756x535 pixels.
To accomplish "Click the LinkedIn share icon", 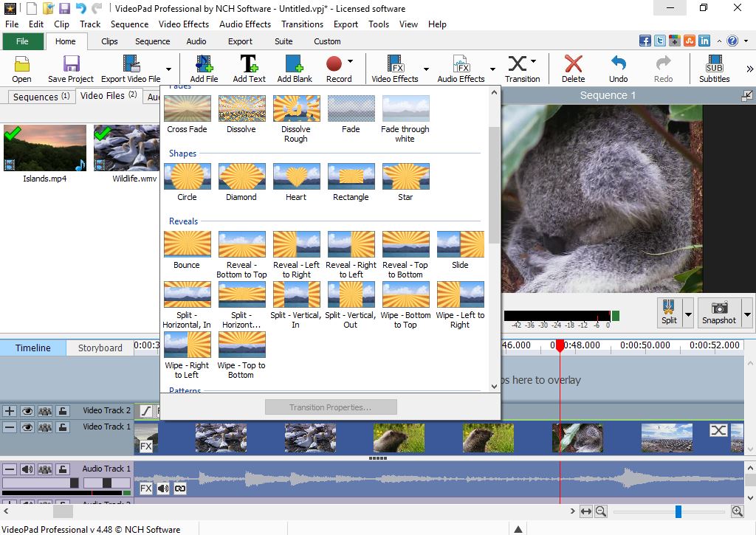I will [x=704, y=41].
